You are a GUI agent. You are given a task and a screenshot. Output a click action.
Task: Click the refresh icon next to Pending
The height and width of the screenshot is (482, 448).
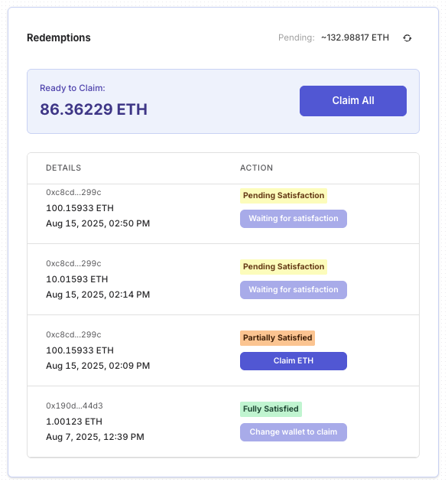(407, 37)
